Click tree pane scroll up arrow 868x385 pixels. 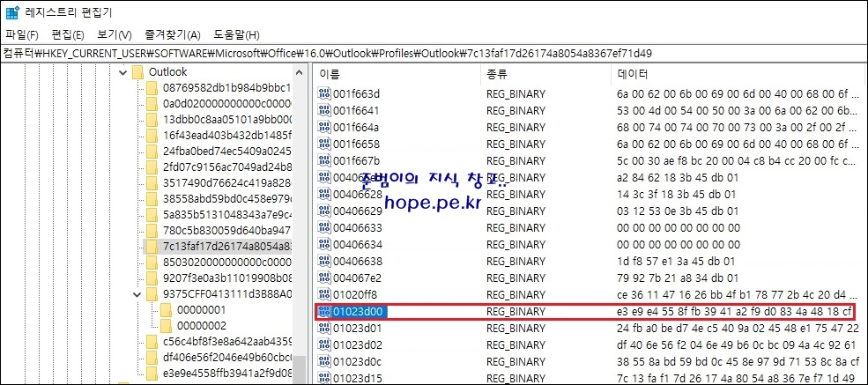(x=300, y=72)
